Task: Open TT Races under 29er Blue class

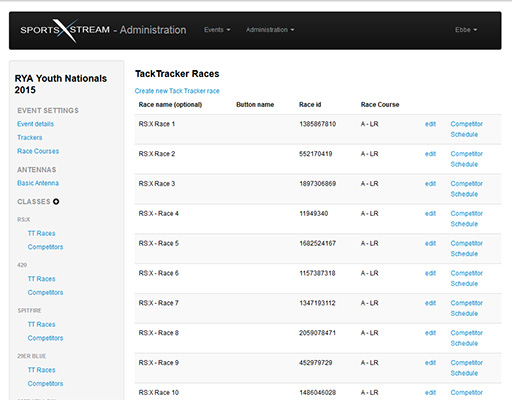Action: 41,370
